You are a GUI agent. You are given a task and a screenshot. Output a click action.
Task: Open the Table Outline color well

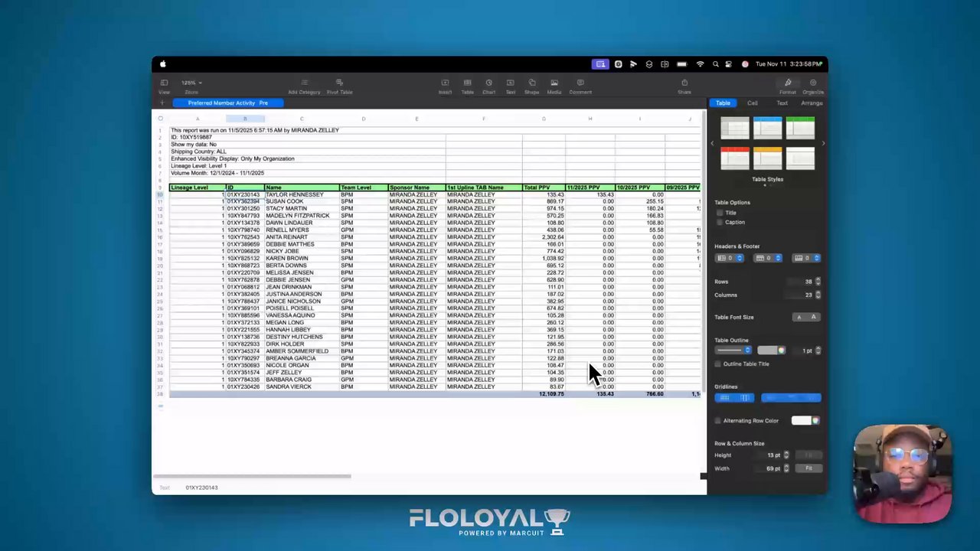(x=771, y=350)
